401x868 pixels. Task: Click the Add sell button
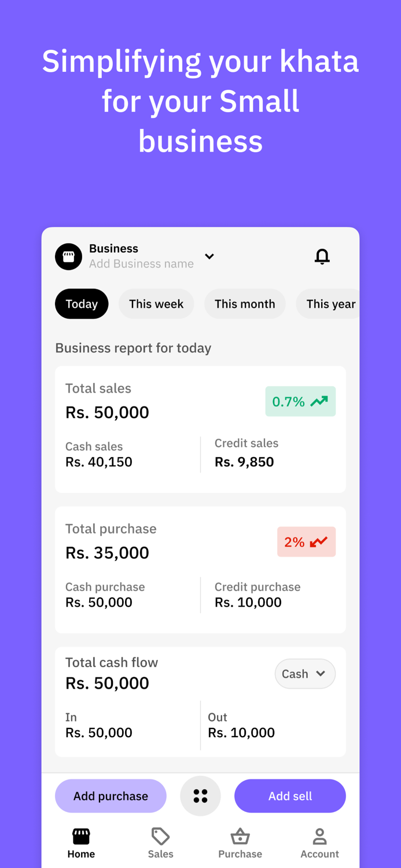point(290,796)
